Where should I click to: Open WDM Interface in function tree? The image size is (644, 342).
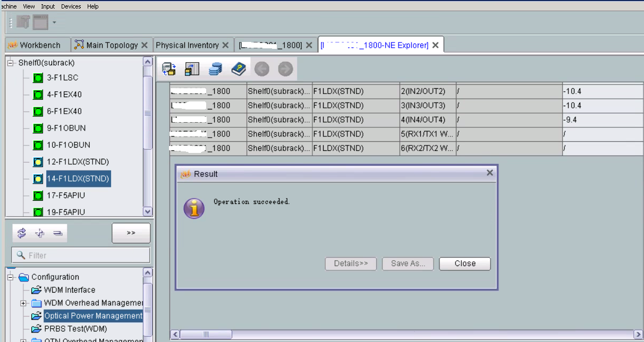point(69,290)
